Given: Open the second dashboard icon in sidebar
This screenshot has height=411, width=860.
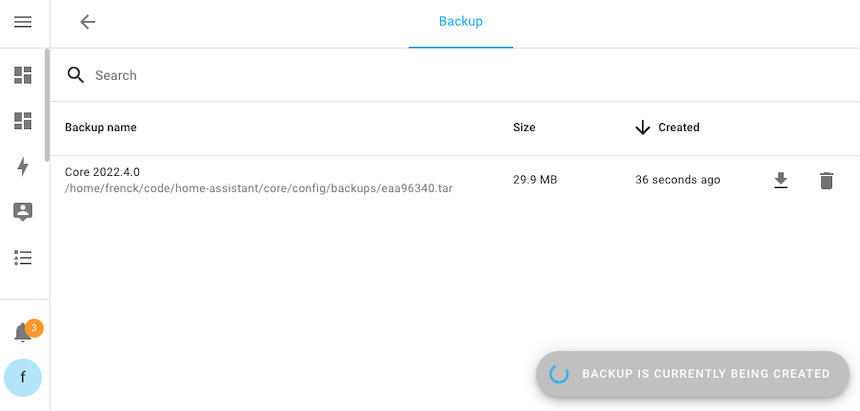Looking at the screenshot, I should (23, 121).
